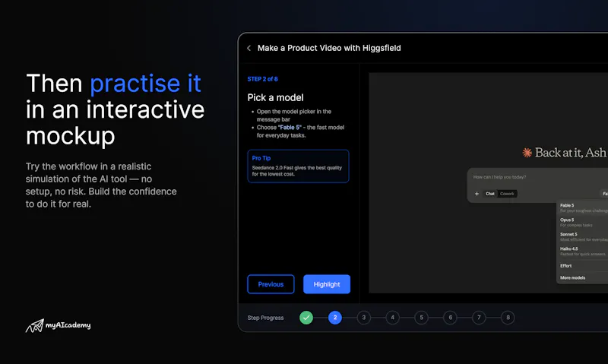Jump to step 7 in Step Progress

479,318
